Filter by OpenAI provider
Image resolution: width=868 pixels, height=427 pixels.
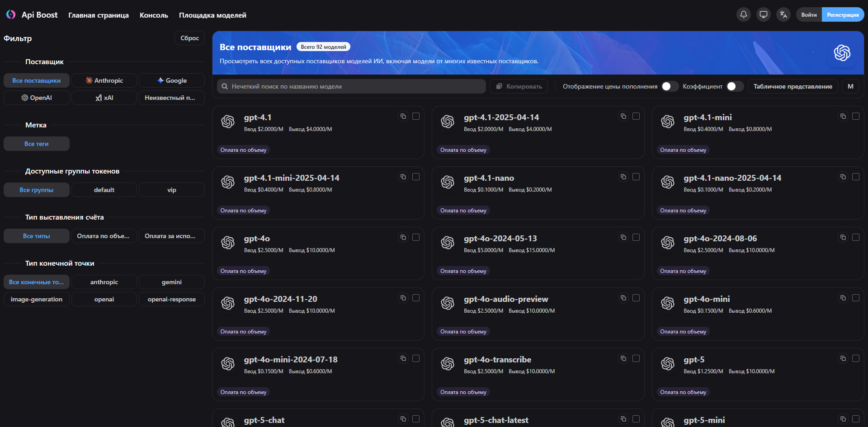coord(37,98)
